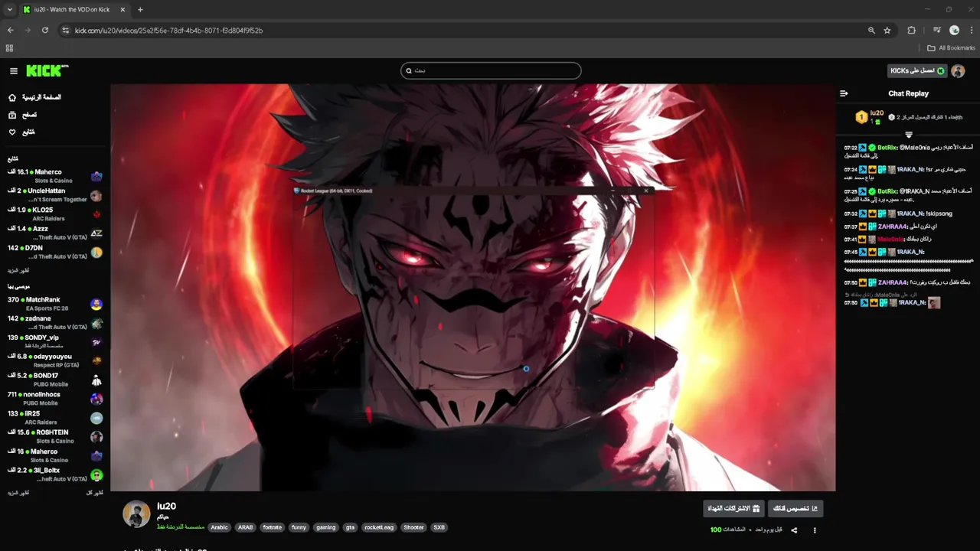Open the home page sidebar link
The image size is (980, 551).
click(35, 97)
